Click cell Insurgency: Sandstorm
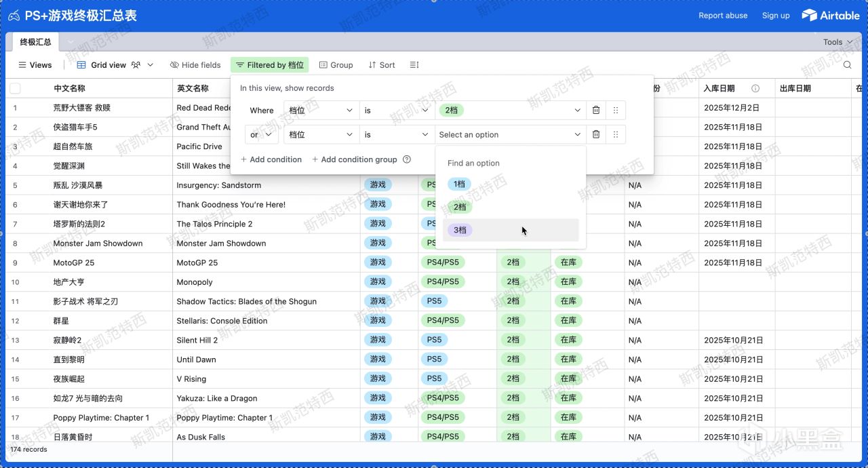868x468 pixels. [218, 185]
